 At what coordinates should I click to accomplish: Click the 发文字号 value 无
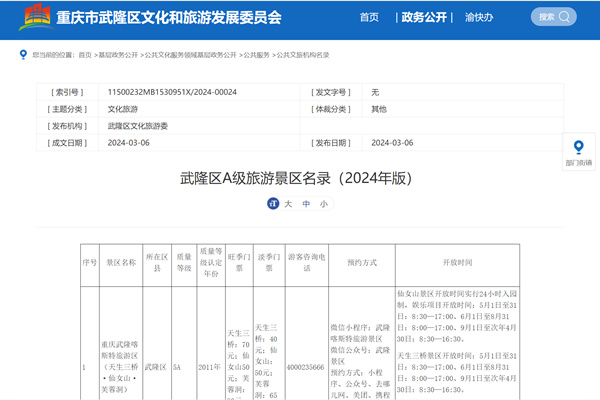(375, 92)
